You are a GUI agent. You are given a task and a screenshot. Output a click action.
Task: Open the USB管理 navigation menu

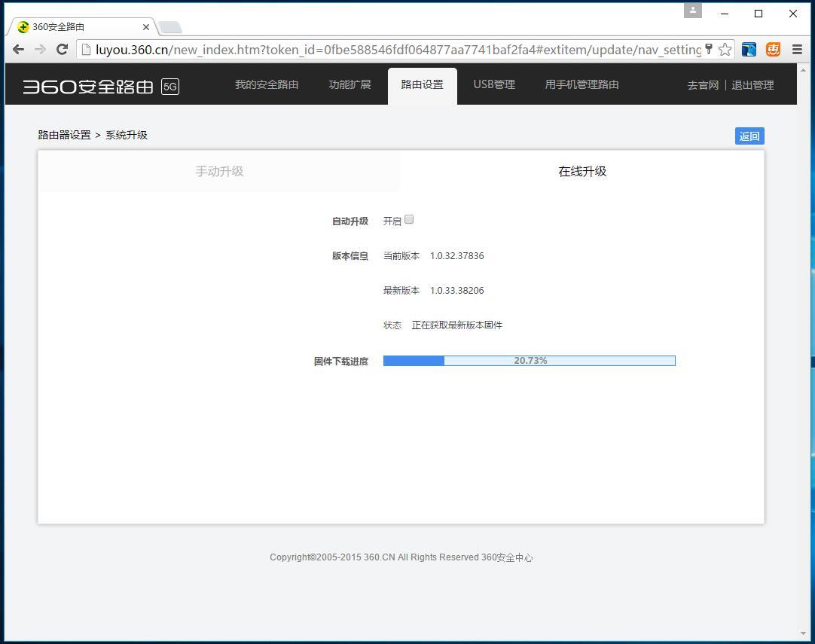[494, 84]
